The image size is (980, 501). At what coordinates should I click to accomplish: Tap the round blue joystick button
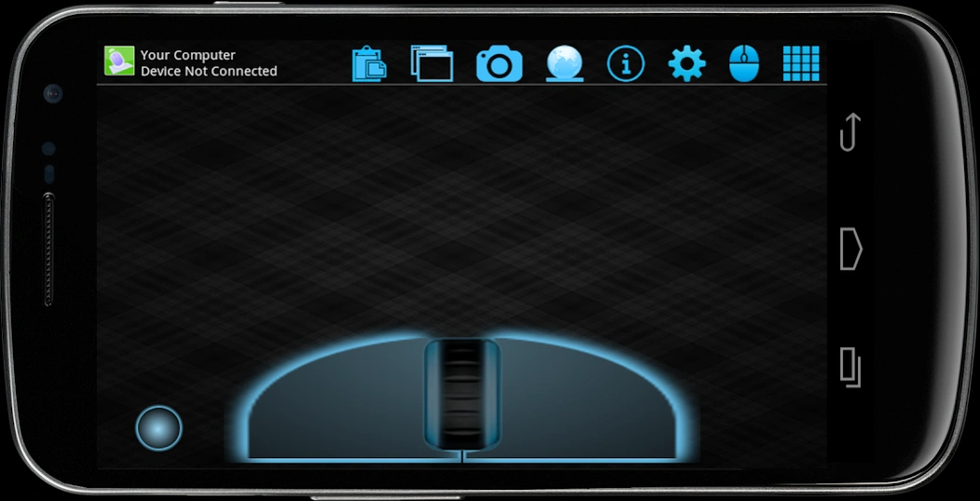[x=159, y=428]
